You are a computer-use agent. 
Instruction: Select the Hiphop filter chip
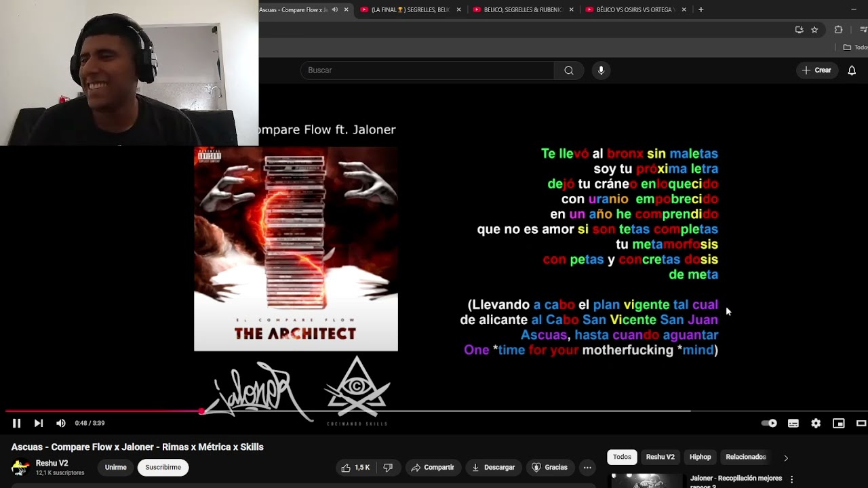(700, 457)
